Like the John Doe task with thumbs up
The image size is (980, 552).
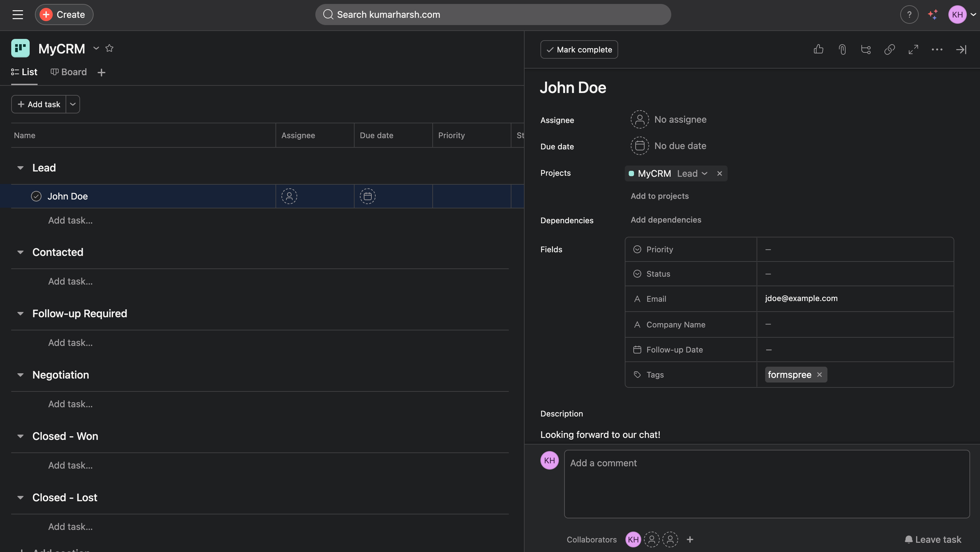818,49
